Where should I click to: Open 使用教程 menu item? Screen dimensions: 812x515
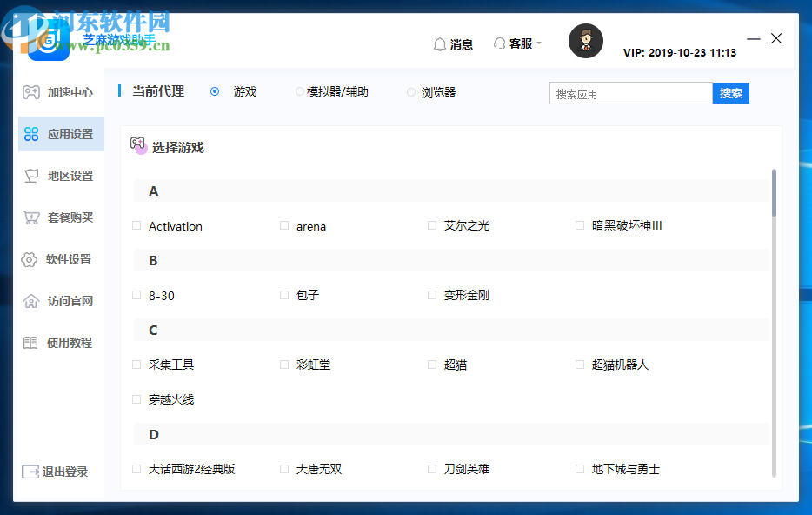(x=61, y=343)
